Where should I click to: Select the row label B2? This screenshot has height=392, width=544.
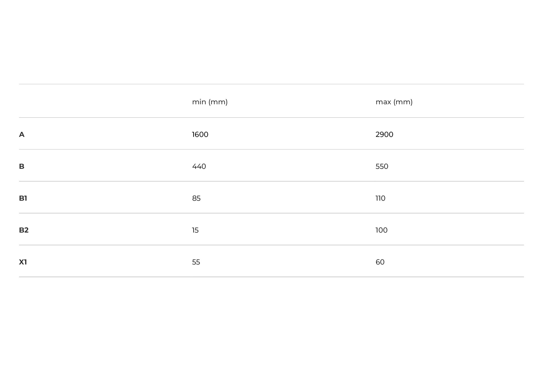pyautogui.click(x=24, y=230)
